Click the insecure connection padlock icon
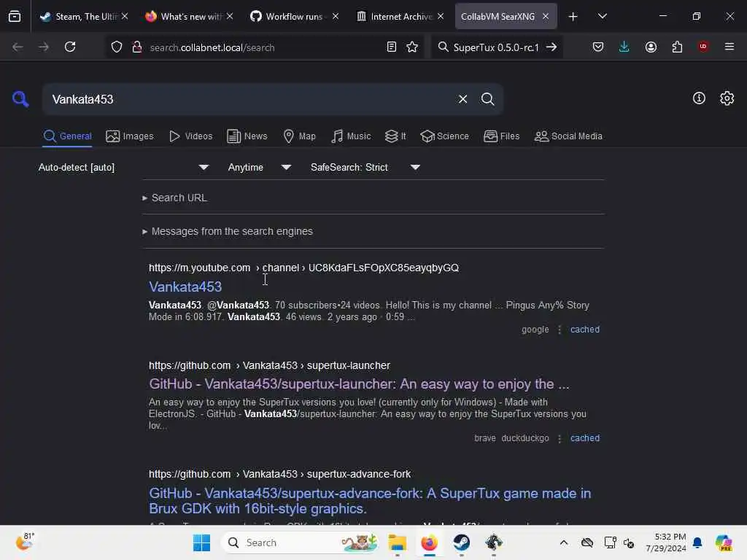Screen dimensions: 747x560 pyautogui.click(x=137, y=47)
